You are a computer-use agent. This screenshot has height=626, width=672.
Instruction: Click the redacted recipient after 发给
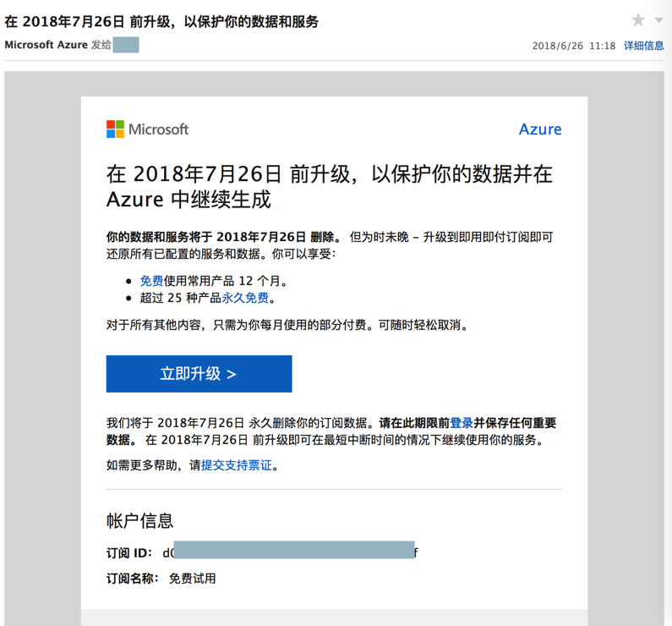coord(126,45)
